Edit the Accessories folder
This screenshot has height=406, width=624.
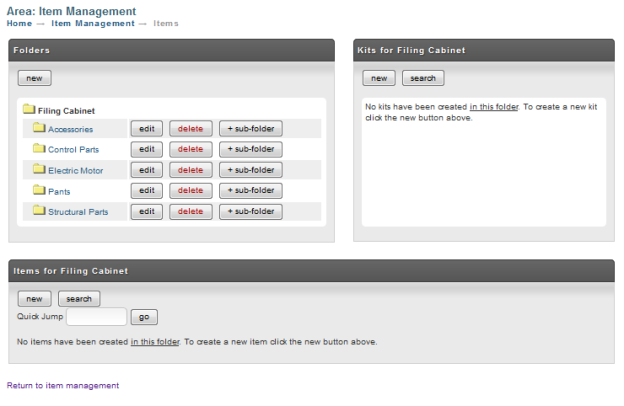147,129
